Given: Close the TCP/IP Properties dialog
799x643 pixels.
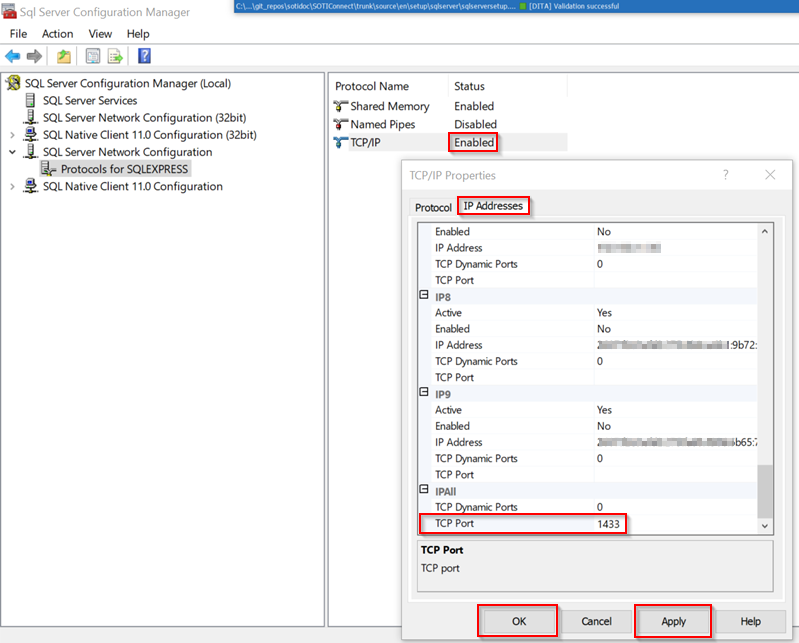Looking at the screenshot, I should (x=770, y=175).
